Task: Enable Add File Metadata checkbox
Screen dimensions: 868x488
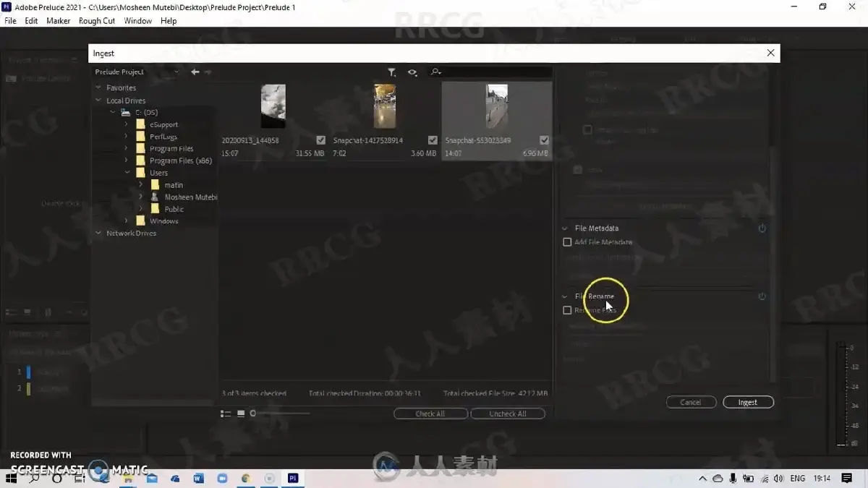Action: (567, 242)
